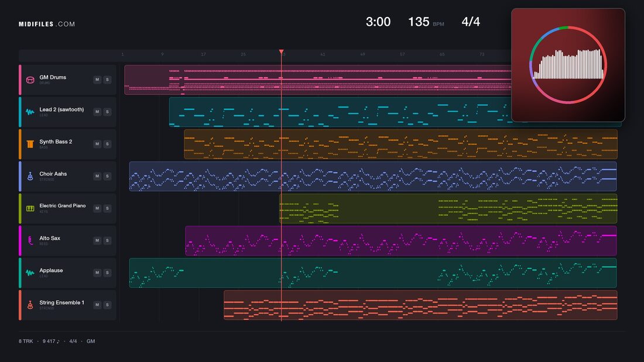Image resolution: width=644 pixels, height=362 pixels.
Task: Select the String Ensemble 1 red clip
Action: tap(420, 305)
